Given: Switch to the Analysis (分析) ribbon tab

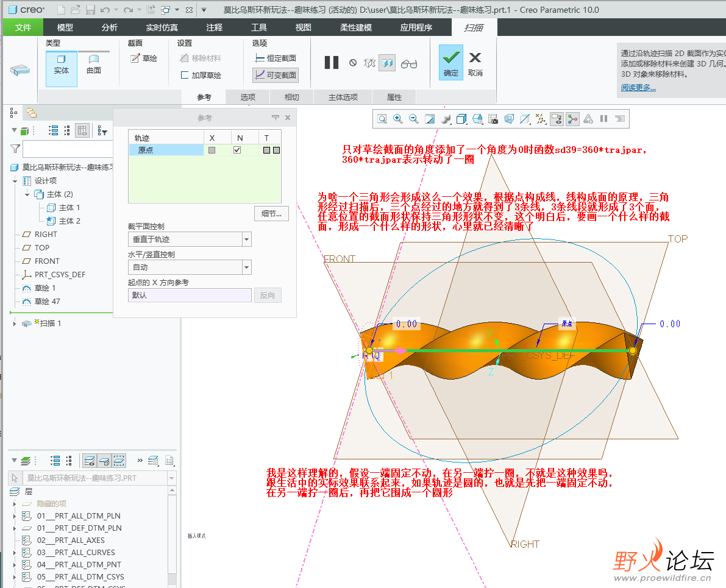Looking at the screenshot, I should tap(109, 27).
